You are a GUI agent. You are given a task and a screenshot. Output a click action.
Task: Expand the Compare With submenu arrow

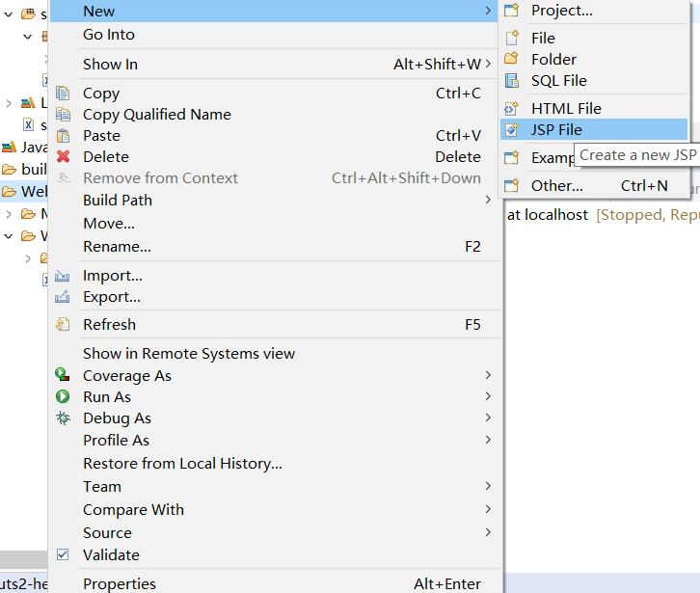(488, 508)
